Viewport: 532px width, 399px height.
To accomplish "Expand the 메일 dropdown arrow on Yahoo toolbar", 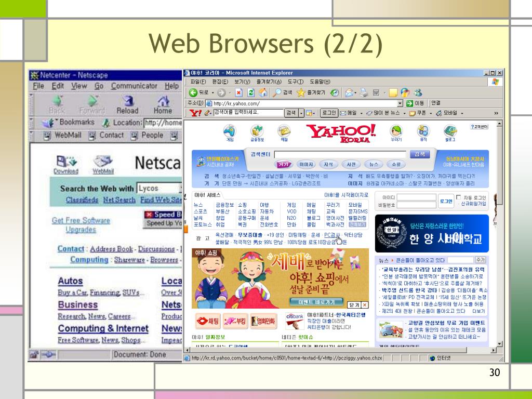I will coord(362,113).
